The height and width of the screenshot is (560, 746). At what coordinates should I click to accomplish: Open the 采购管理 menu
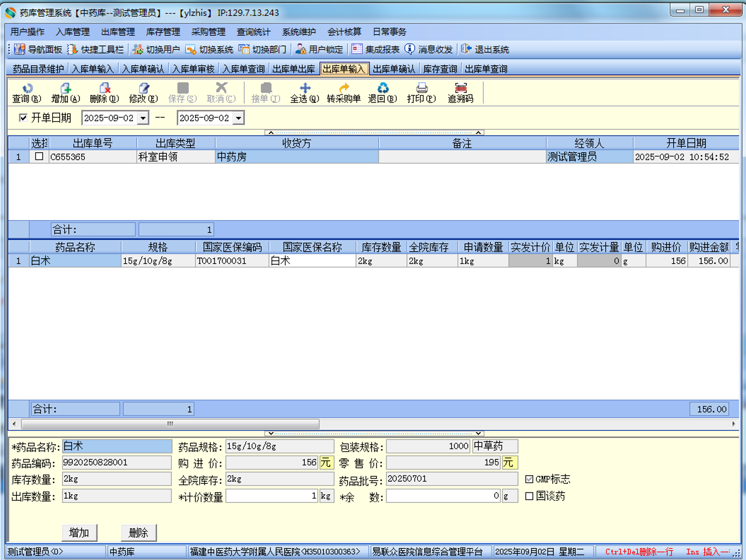pyautogui.click(x=208, y=32)
